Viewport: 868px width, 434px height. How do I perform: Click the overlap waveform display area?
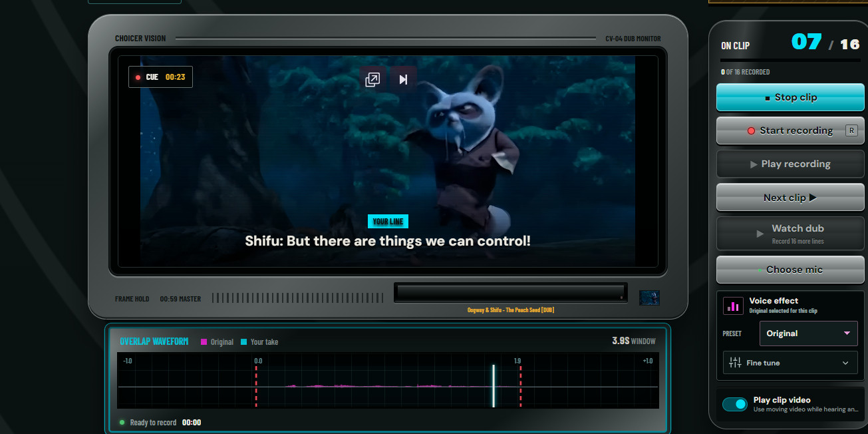tap(388, 381)
